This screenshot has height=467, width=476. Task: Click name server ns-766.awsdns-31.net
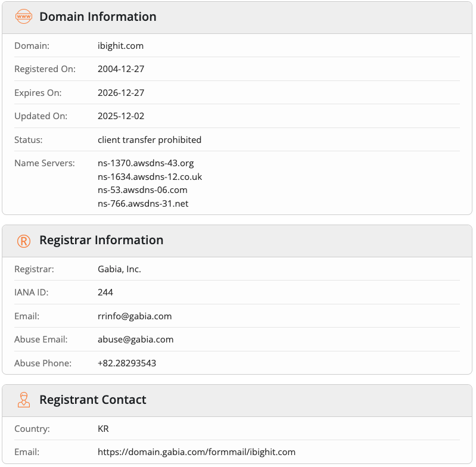143,203
